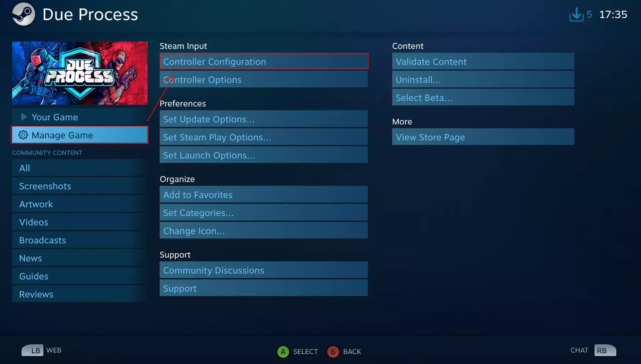Click the Content section heading

click(408, 46)
